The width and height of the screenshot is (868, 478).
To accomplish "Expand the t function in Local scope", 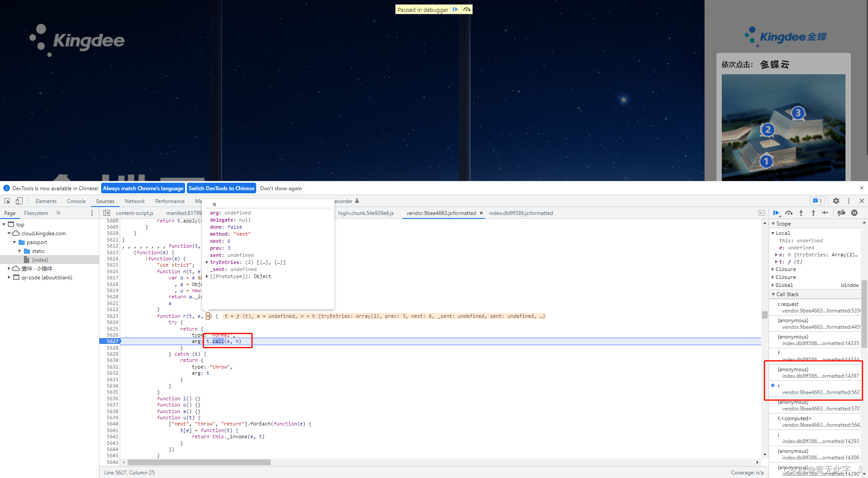I will click(x=776, y=262).
